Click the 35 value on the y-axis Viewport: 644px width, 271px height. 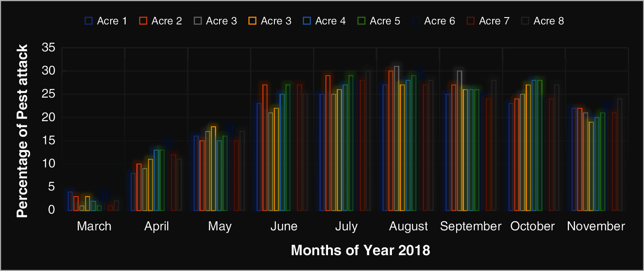48,48
